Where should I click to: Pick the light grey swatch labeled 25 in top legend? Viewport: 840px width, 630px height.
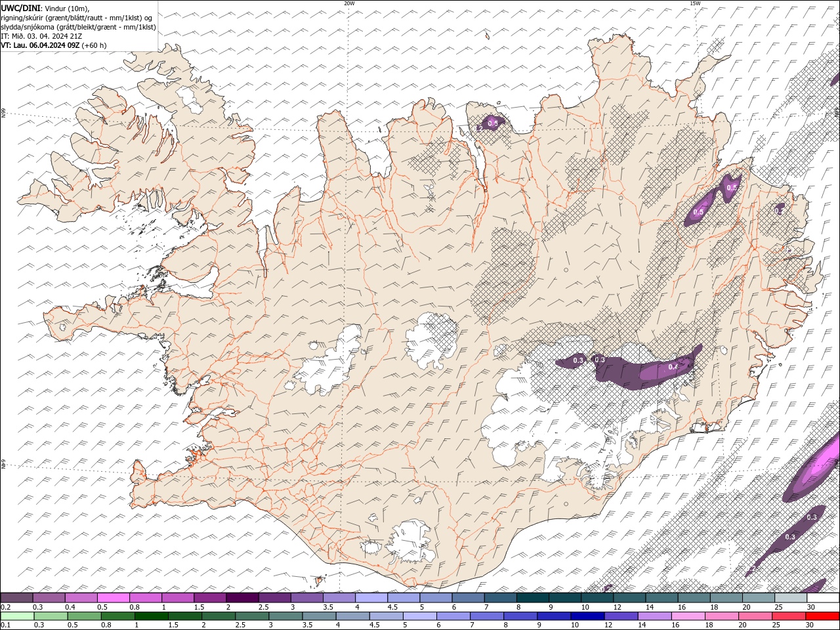click(789, 598)
